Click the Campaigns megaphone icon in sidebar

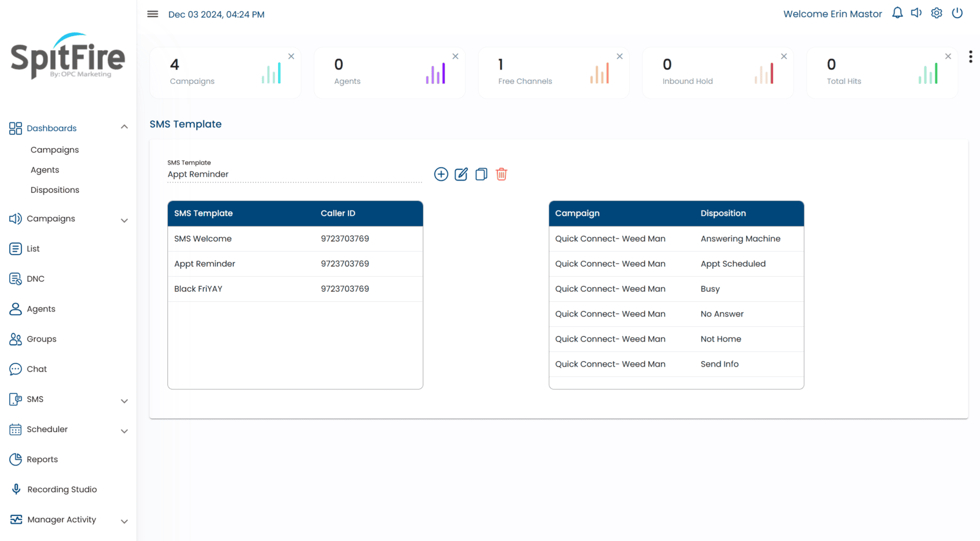pyautogui.click(x=15, y=218)
